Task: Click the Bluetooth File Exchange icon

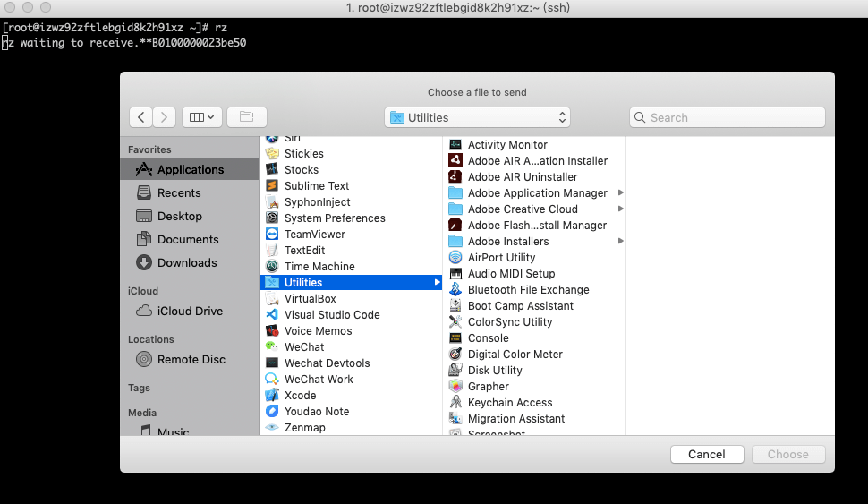Action: click(455, 289)
